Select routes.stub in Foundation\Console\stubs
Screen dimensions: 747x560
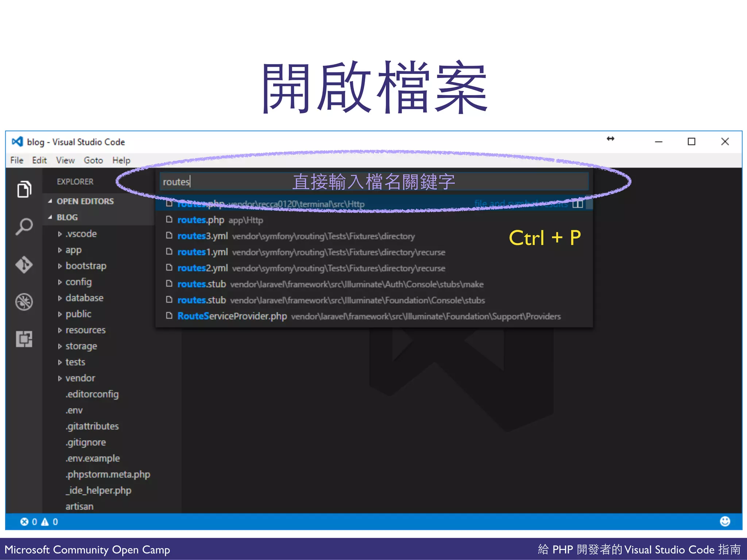(374, 300)
